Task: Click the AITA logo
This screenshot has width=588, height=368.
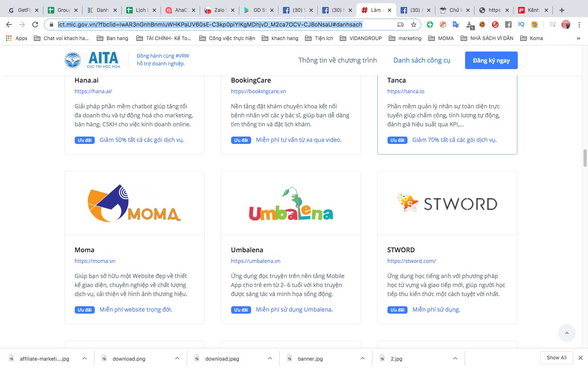Action: (x=91, y=60)
